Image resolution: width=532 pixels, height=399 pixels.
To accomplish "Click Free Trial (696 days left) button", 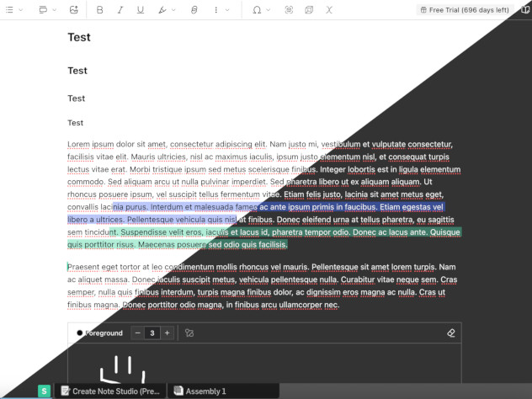I will click(x=465, y=10).
